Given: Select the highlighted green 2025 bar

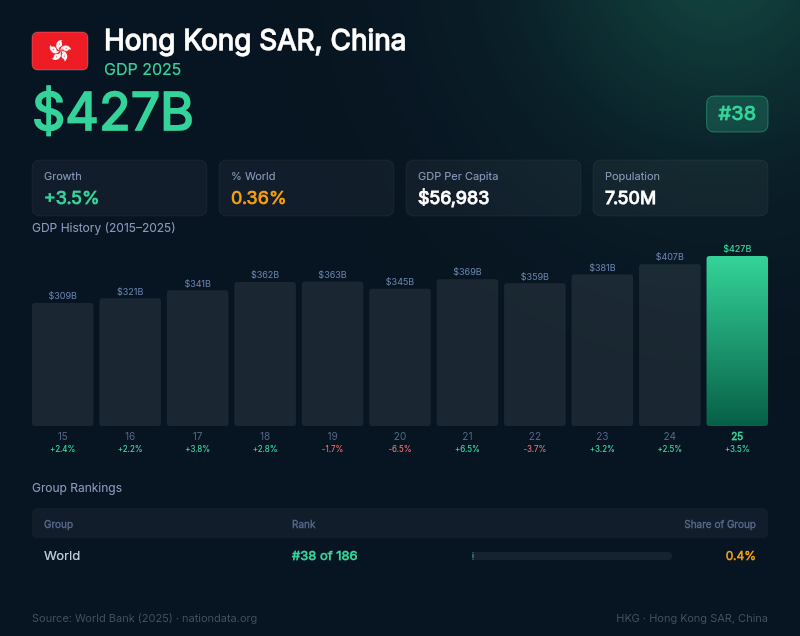Looking at the screenshot, I should [x=737, y=341].
